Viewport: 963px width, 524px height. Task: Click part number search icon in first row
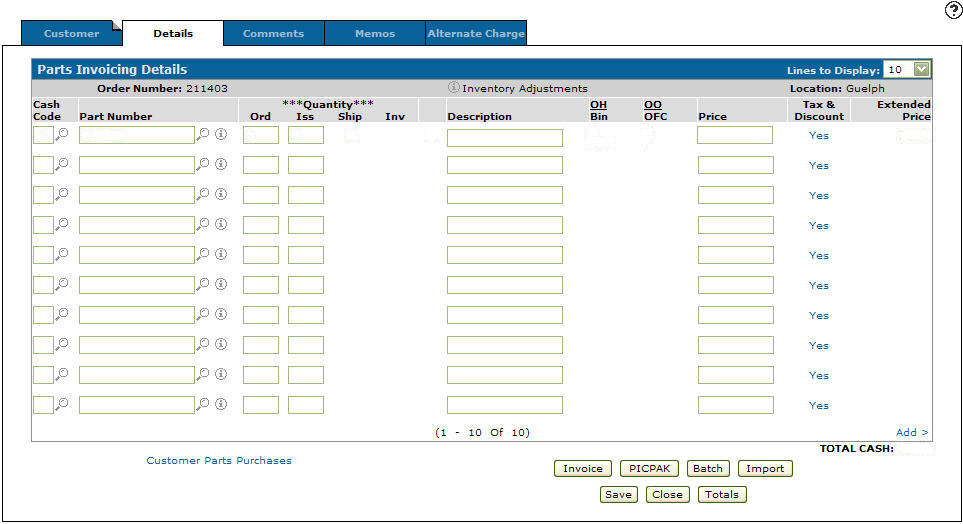point(204,134)
